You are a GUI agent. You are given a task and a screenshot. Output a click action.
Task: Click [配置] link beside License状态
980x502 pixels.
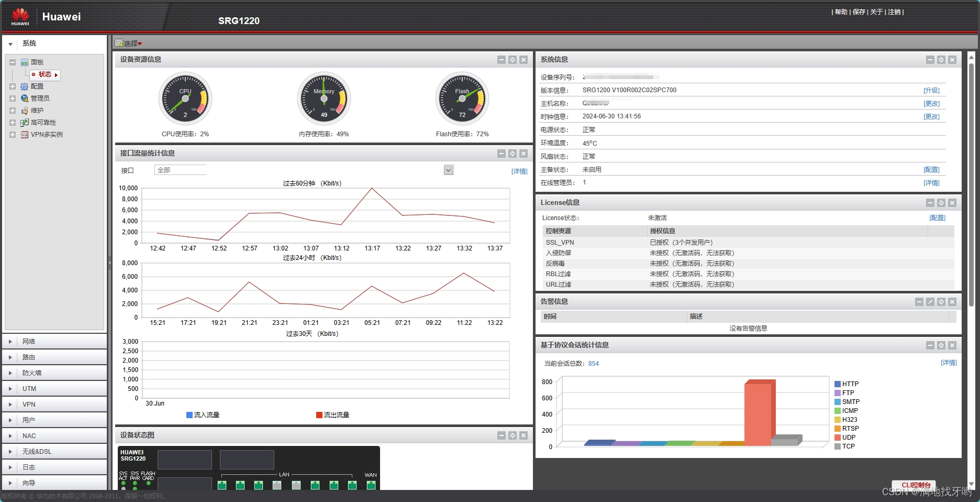(x=937, y=218)
